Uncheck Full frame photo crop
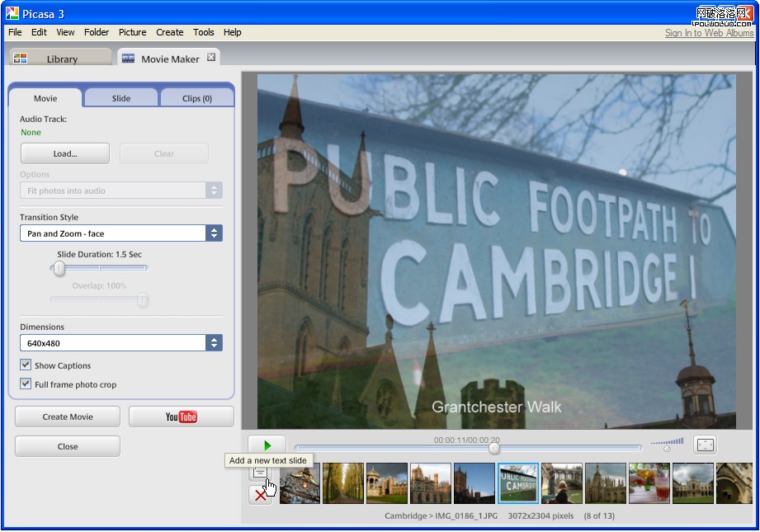The height and width of the screenshot is (532, 760). point(26,384)
